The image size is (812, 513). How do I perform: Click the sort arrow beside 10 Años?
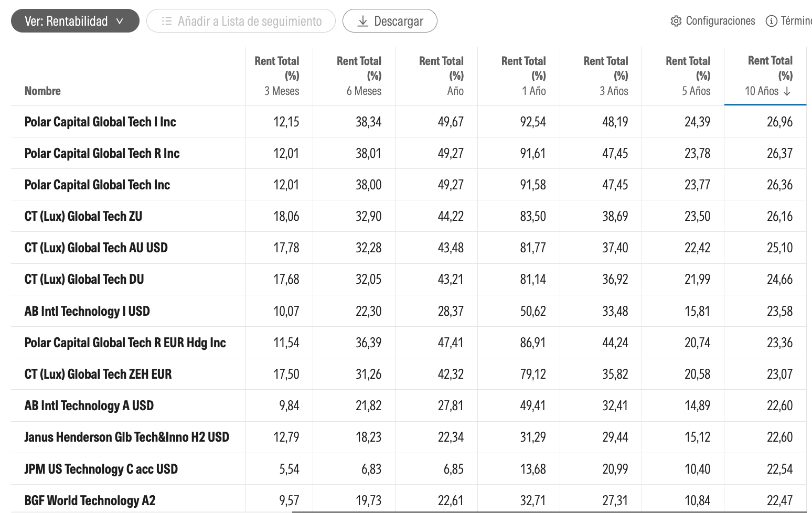tap(787, 91)
